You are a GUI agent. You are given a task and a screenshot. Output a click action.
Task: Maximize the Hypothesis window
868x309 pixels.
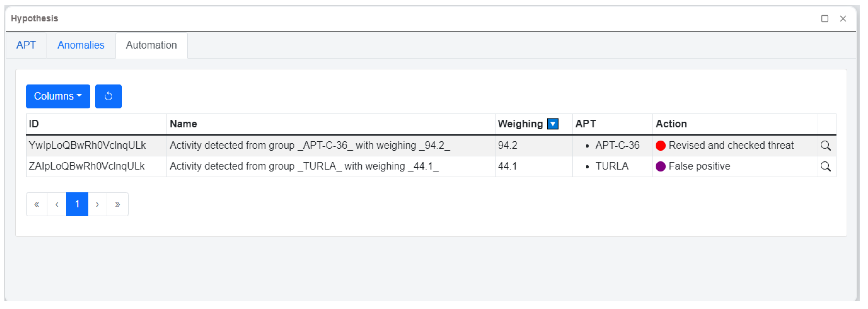pyautogui.click(x=824, y=19)
